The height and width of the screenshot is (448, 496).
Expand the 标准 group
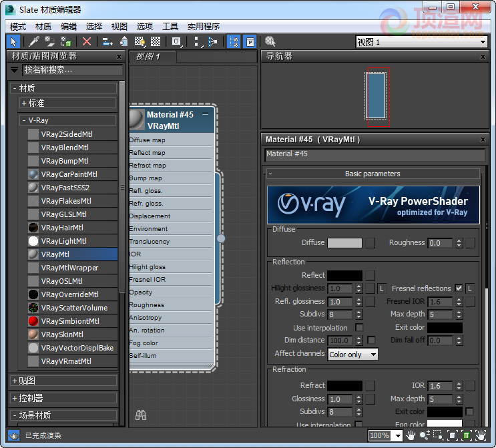tap(67, 103)
